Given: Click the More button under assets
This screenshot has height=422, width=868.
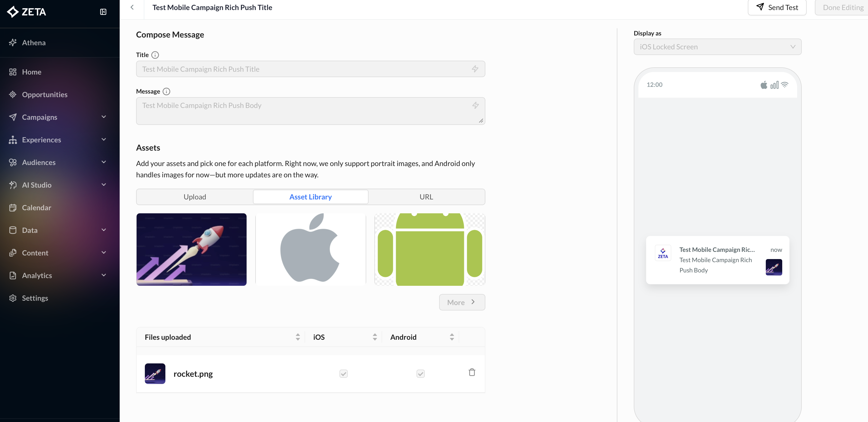Looking at the screenshot, I should coord(462,302).
